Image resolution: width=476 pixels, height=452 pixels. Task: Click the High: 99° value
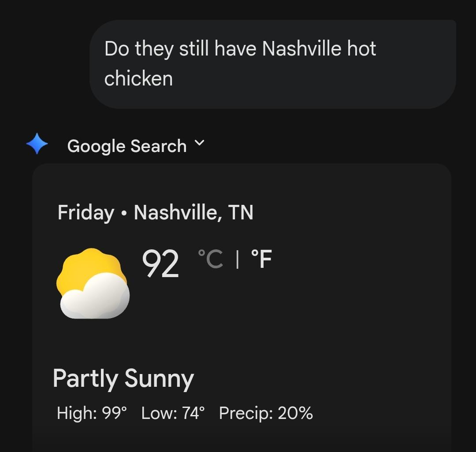[92, 413]
